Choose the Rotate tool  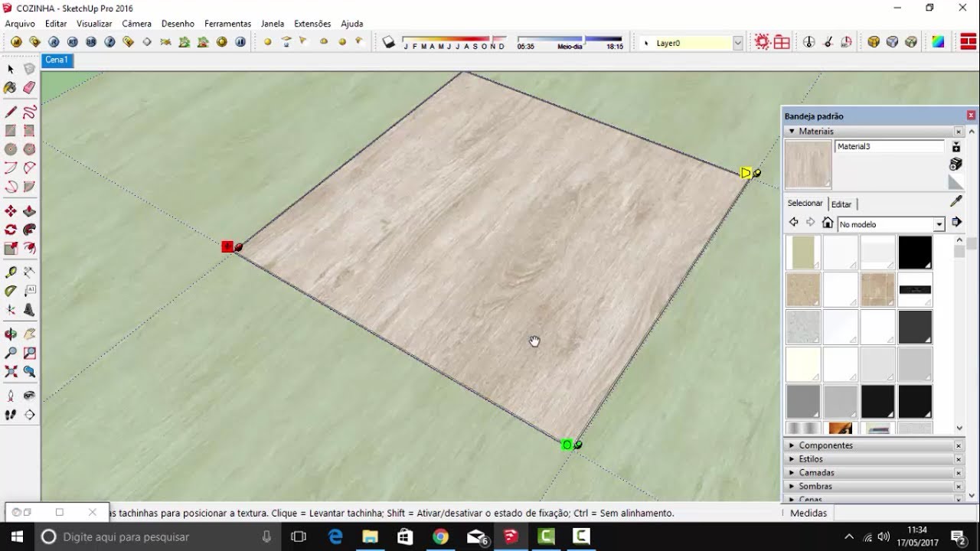(x=11, y=230)
